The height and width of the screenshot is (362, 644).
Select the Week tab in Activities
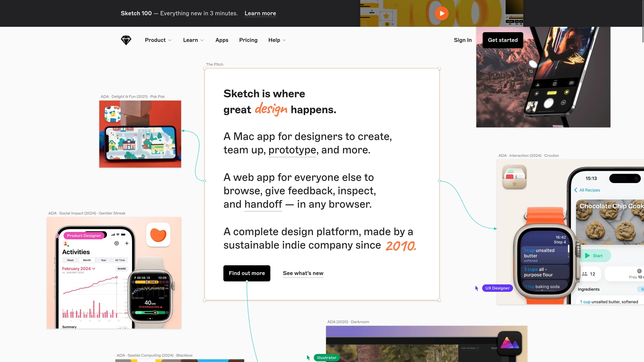pos(70,260)
